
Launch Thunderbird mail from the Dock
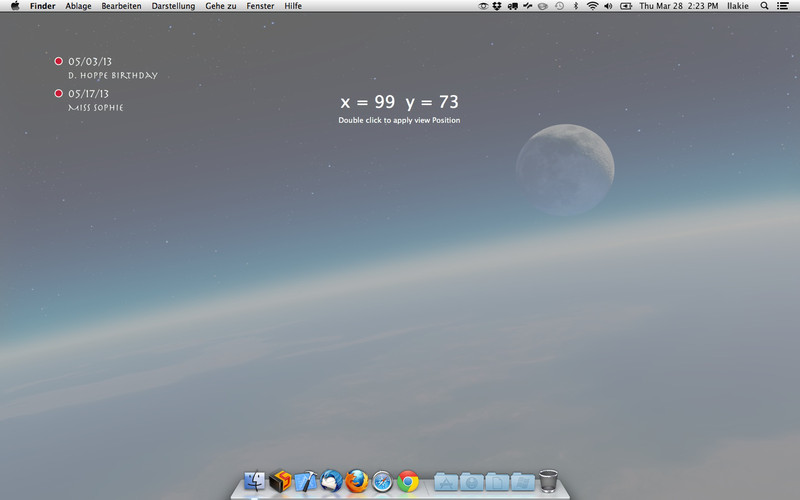coord(331,481)
